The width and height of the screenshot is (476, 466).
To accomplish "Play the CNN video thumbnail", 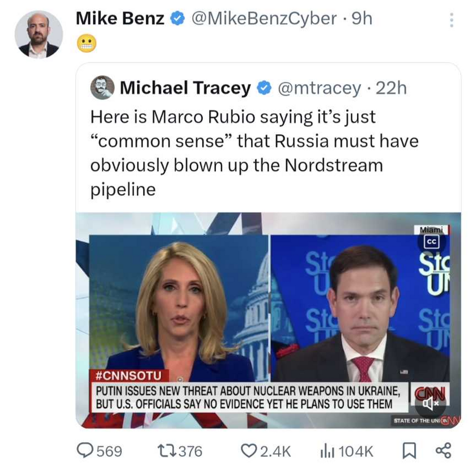I will (x=268, y=320).
